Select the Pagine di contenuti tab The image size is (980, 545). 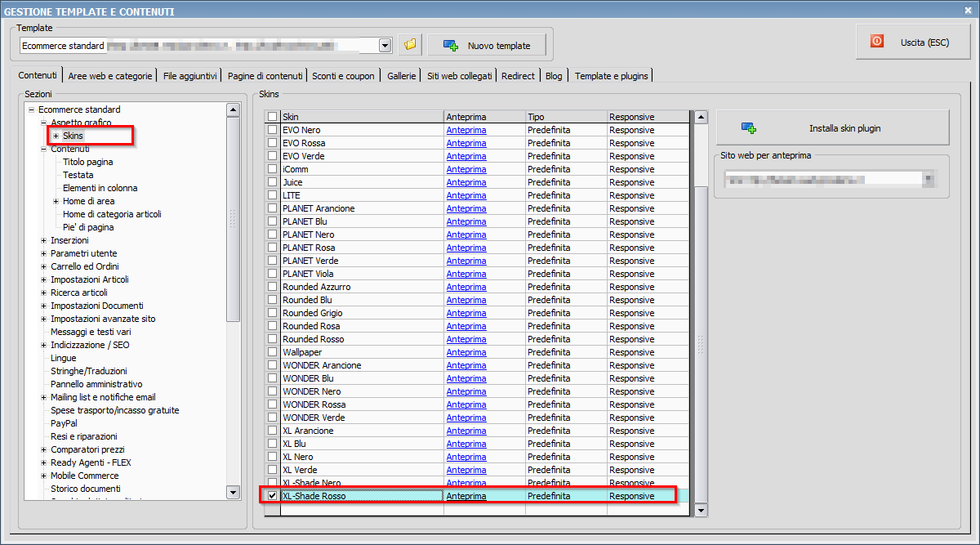coord(265,76)
